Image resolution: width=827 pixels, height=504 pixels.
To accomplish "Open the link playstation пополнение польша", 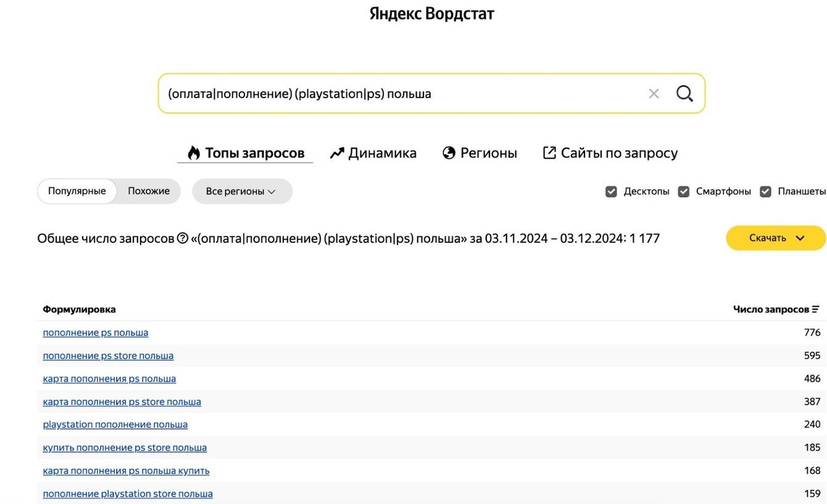I will (115, 424).
